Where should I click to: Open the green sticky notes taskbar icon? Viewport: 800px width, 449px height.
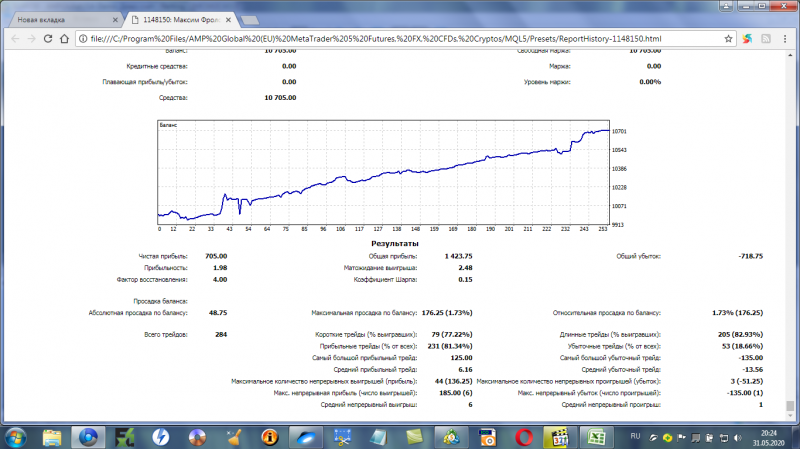415,438
